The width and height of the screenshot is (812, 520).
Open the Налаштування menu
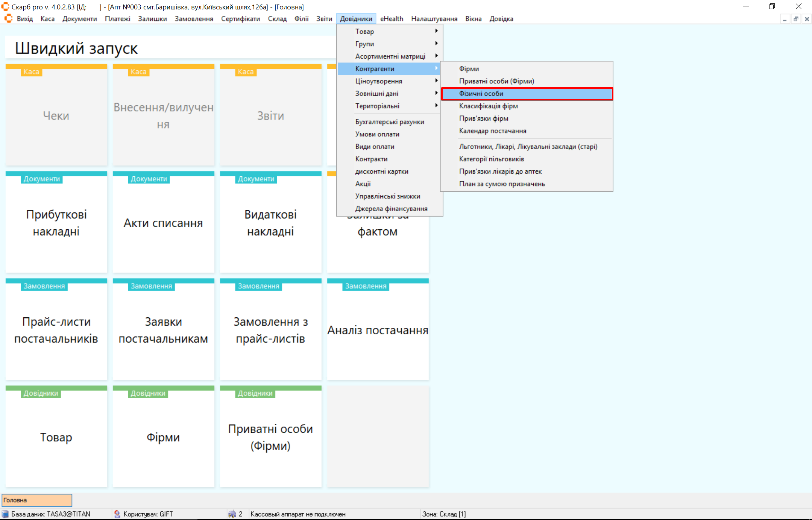[434, 19]
